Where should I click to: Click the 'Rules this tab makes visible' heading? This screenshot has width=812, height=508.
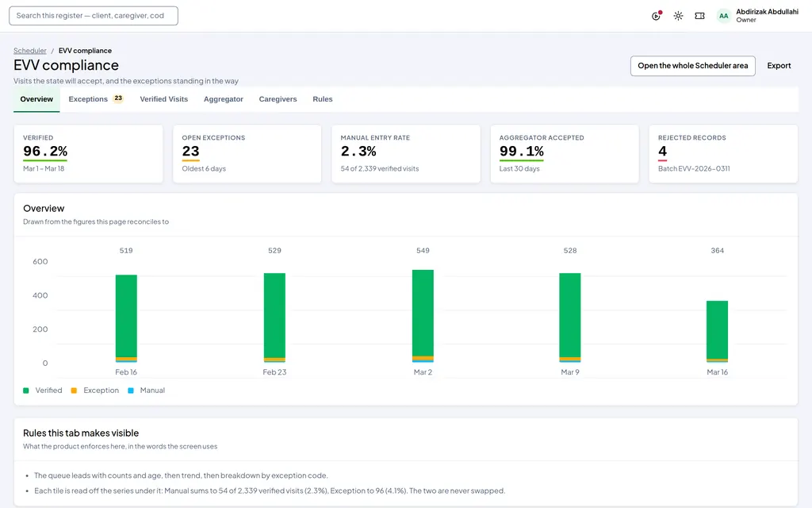[81, 433]
